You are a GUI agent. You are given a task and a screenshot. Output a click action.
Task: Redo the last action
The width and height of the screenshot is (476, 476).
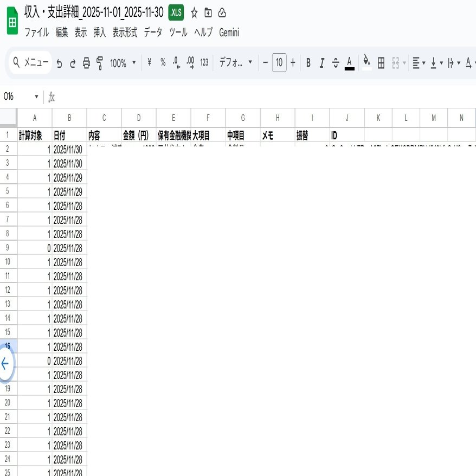73,62
